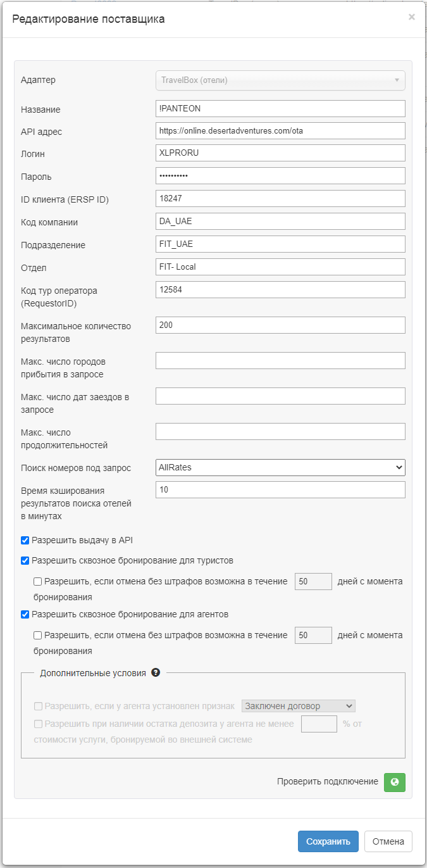The width and height of the screenshot is (427, 868).
Task: Uncheck Разрешить сквозное бронирование для туристов
Action: [x=25, y=560]
